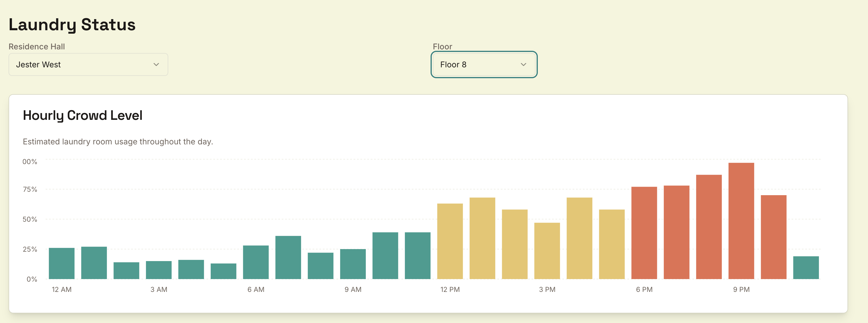Click the 11 PM last green bar

tap(806, 267)
